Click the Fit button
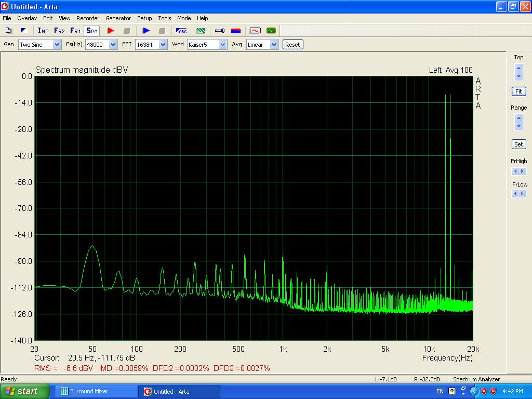Screen dimensions: 532x399 coord(519,91)
